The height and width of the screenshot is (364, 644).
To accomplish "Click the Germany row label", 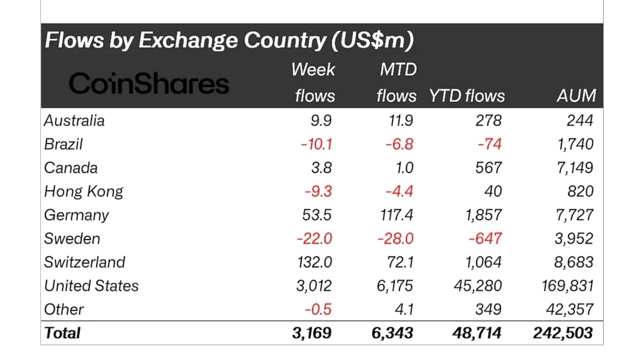I will [76, 215].
